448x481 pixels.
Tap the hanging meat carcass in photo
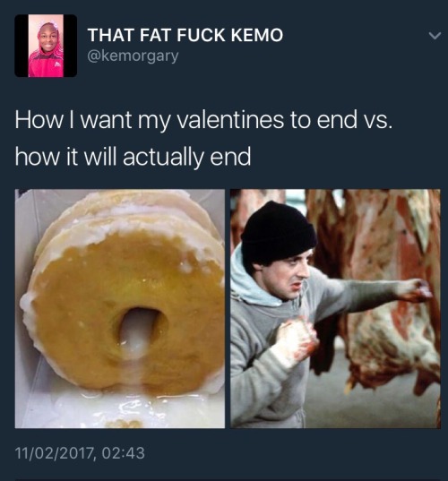383,276
